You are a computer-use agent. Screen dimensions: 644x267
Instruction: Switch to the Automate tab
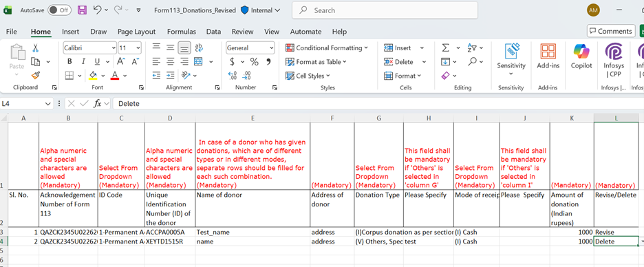point(305,32)
